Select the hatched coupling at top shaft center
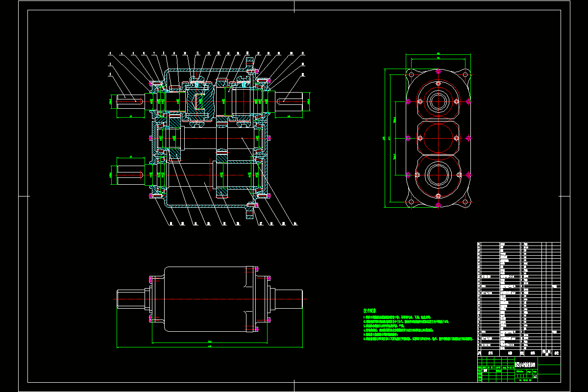Viewport: 588px width, 392px height. (201, 101)
